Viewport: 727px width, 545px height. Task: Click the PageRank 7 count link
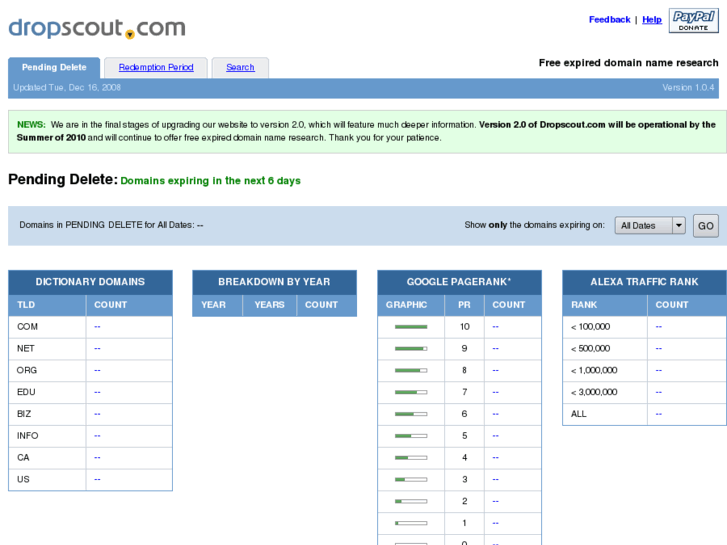[x=496, y=392]
